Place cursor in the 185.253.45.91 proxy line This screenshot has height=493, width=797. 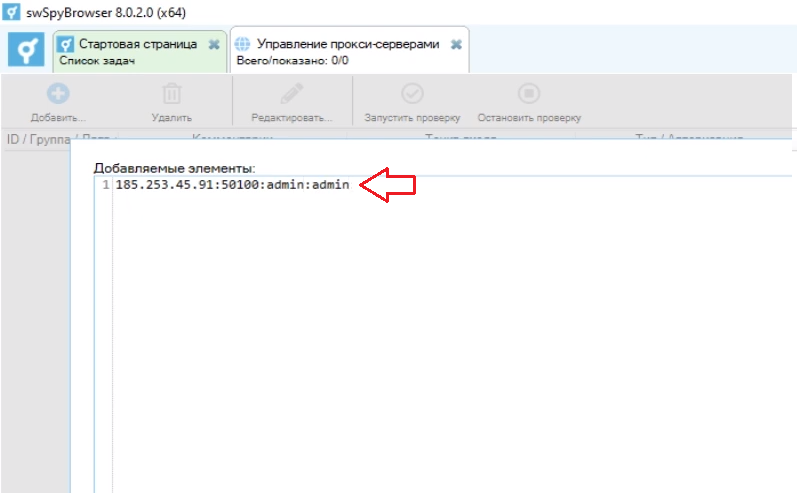(230, 186)
